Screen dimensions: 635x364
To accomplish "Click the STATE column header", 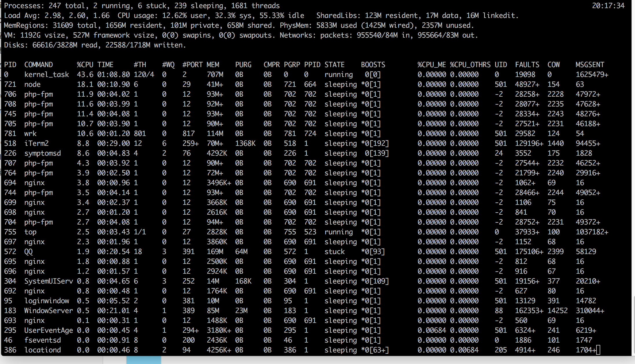I will (x=334, y=65).
